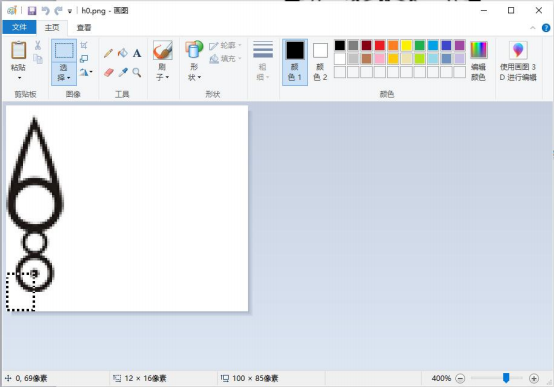Click the zoom slider handle
The image size is (554, 387).
click(506, 378)
